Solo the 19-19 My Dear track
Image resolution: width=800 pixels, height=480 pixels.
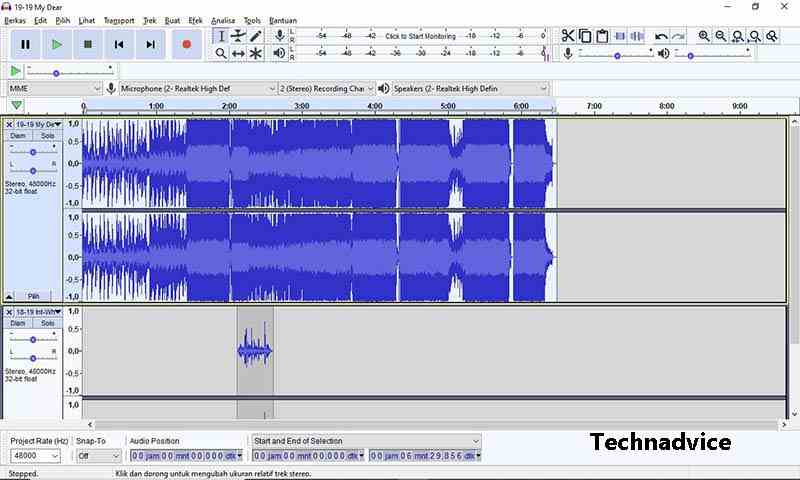click(x=47, y=136)
